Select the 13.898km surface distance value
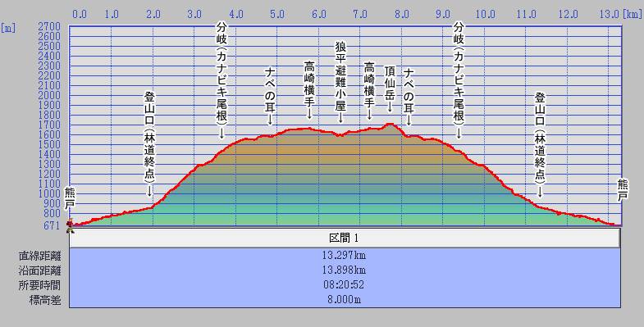This screenshot has width=644, height=327. (345, 270)
